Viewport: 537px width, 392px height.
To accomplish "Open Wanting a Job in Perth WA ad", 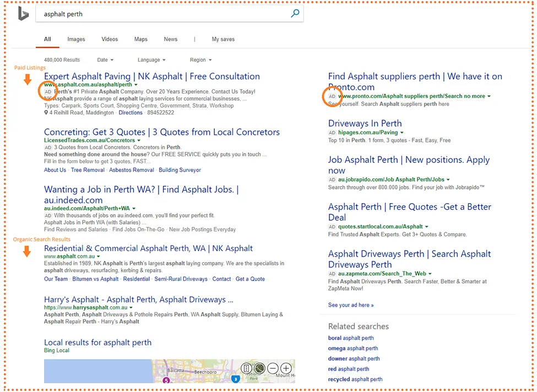I will [x=141, y=195].
